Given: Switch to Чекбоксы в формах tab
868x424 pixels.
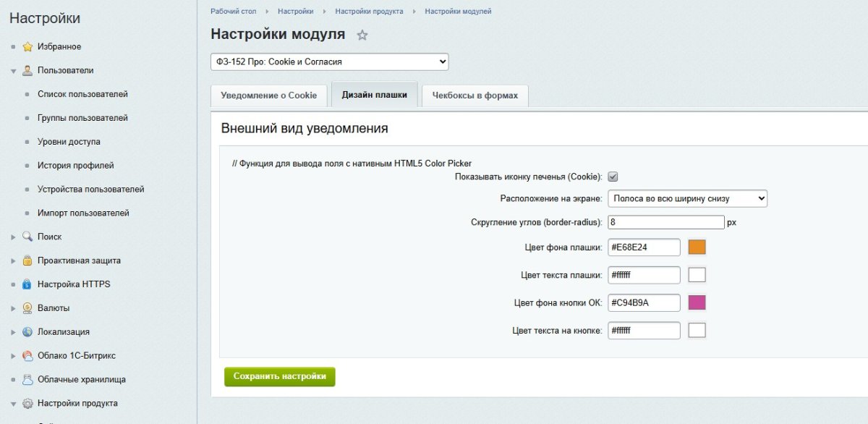Looking at the screenshot, I should 475,96.
